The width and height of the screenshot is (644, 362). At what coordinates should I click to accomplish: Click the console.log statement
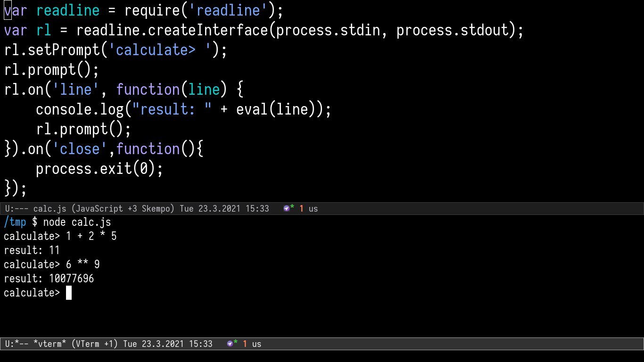click(184, 109)
